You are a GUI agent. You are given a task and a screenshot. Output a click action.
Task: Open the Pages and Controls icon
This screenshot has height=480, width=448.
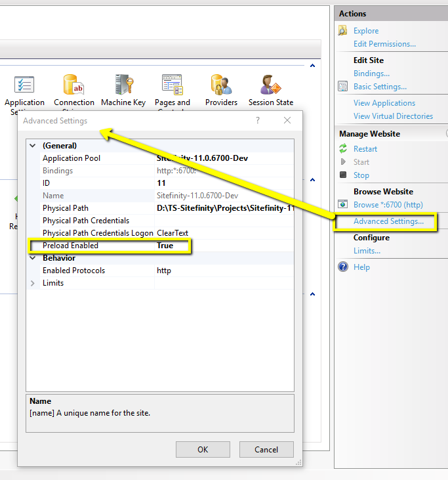(173, 86)
